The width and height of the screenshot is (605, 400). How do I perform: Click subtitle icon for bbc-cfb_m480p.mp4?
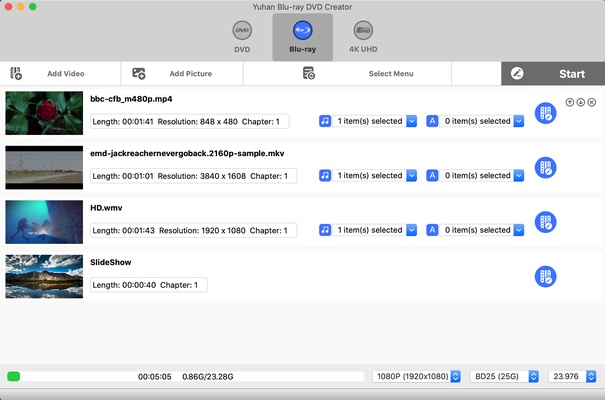coord(432,121)
